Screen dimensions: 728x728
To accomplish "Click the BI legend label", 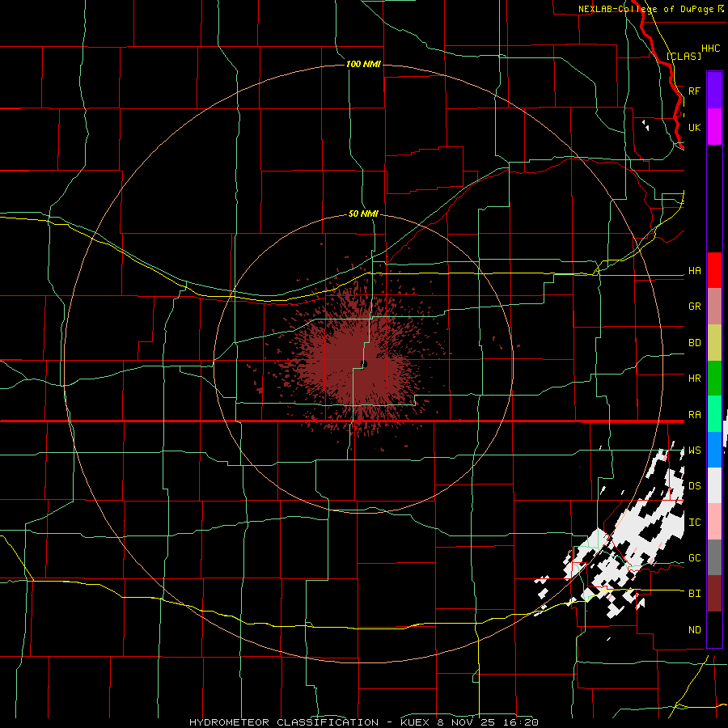I will tap(694, 594).
